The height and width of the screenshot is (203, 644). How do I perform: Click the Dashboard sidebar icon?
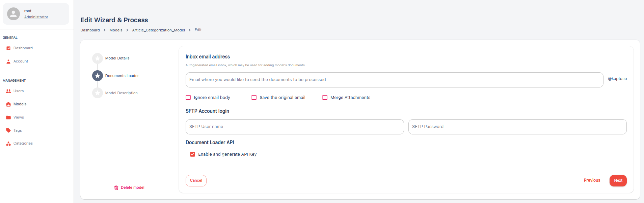(8, 48)
